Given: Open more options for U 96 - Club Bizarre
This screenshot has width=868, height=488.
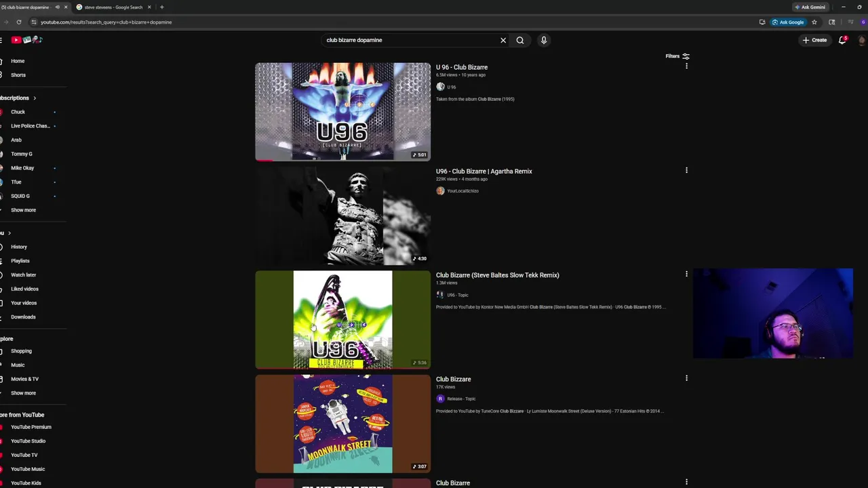Looking at the screenshot, I should click(x=686, y=66).
